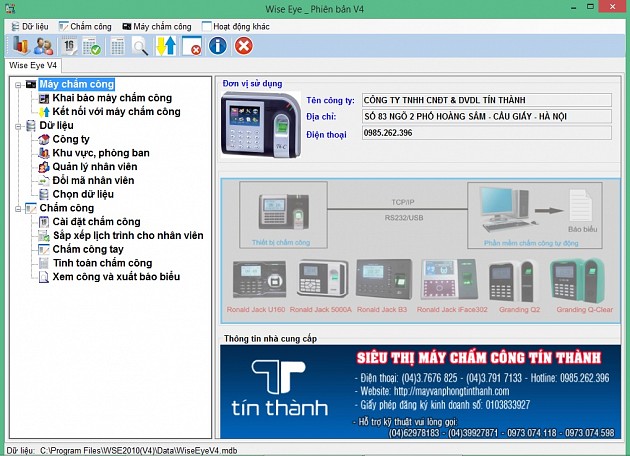Click the Tín Thành logo in banner
630x456 pixels.
click(x=279, y=387)
